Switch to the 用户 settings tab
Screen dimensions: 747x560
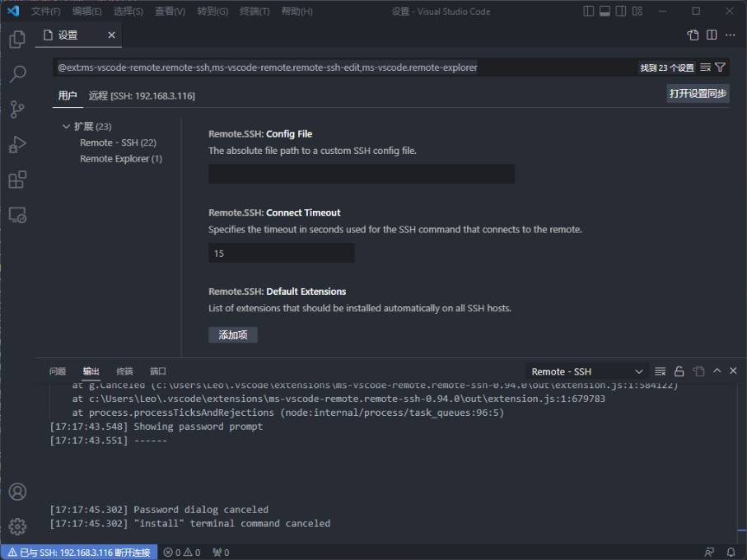coord(68,96)
